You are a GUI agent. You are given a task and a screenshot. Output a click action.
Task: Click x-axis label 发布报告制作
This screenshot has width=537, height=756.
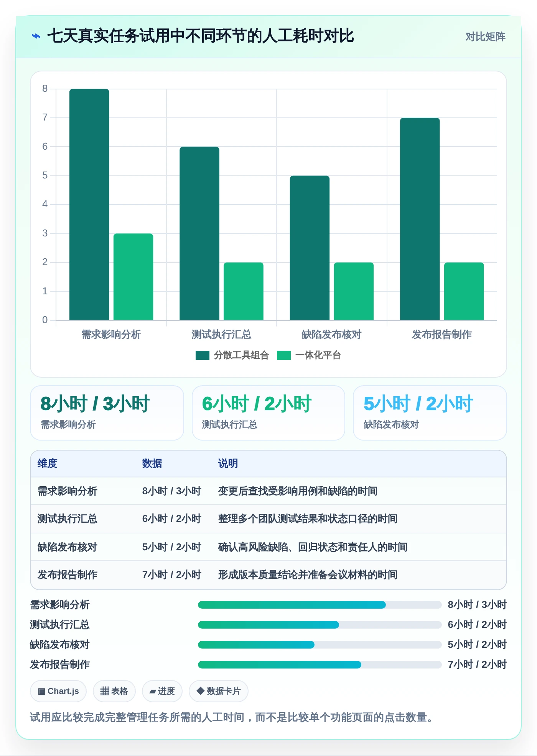442,335
